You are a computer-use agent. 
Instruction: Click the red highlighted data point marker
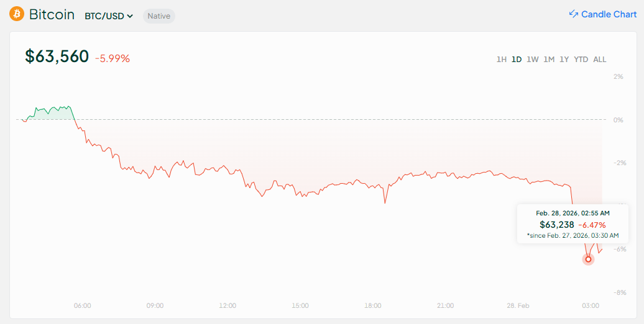point(588,259)
